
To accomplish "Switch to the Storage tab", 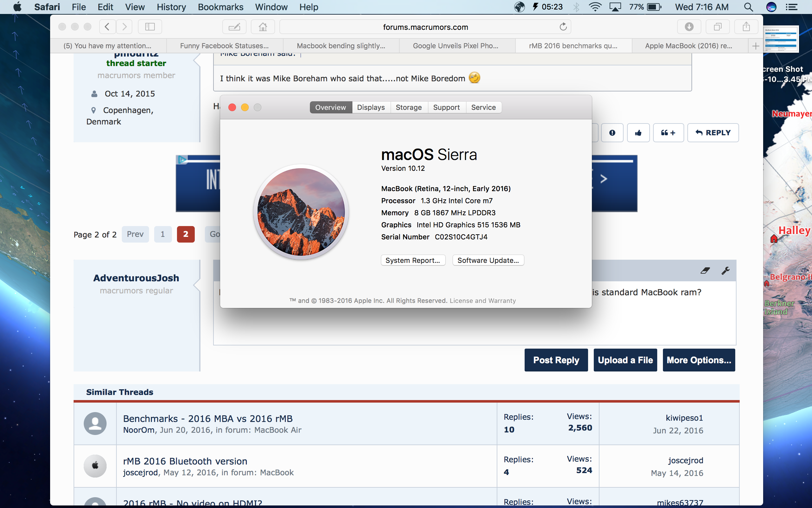I will coord(409,107).
